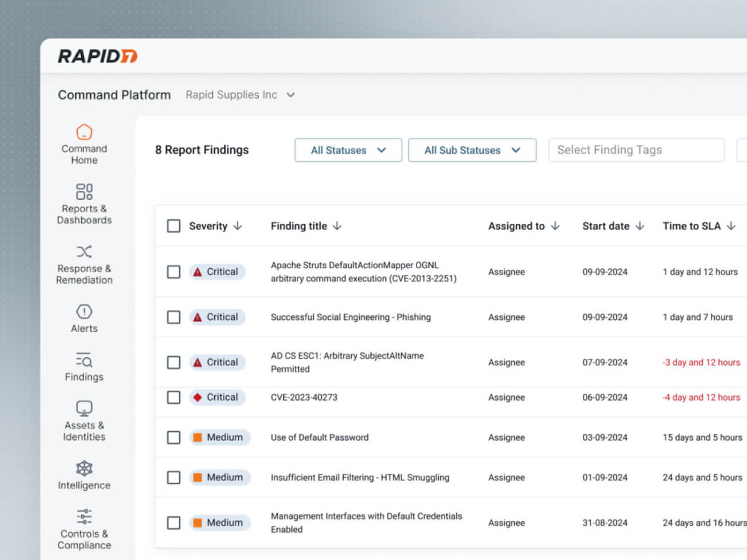Open the Command Home icon
This screenshot has height=560, width=747.
tap(84, 133)
